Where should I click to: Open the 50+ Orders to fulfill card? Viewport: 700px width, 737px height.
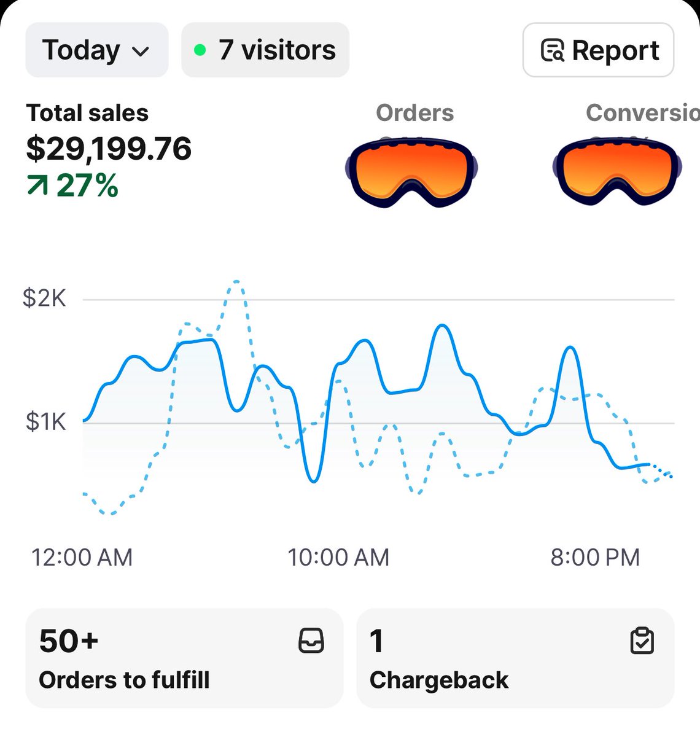click(184, 658)
